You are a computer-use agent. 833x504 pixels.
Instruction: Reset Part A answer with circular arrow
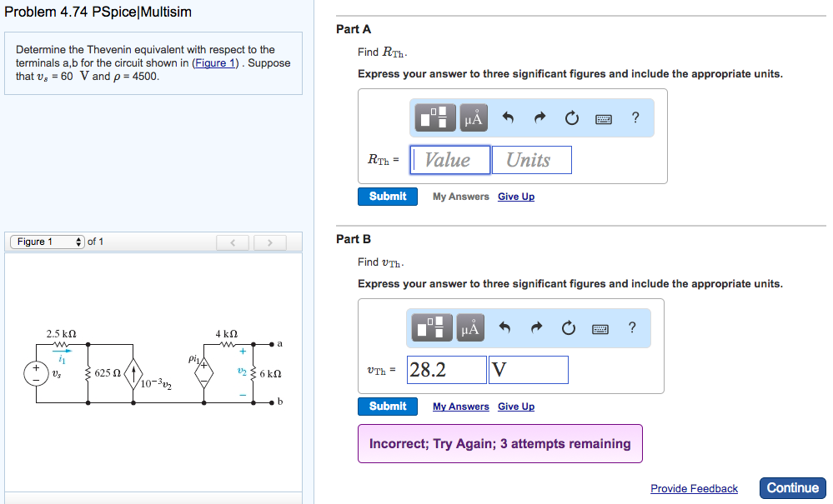572,117
